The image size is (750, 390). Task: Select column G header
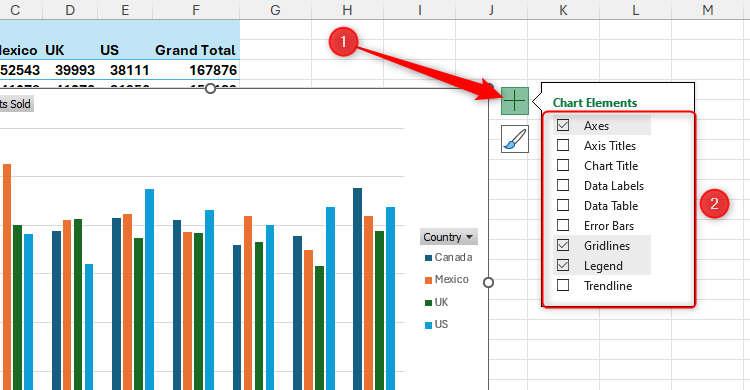(x=276, y=10)
